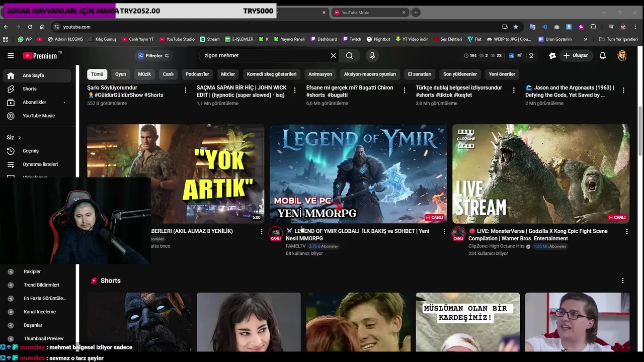Image resolution: width=644 pixels, height=362 pixels.
Task: Select the Yeni öneriler chip
Action: coord(502,74)
